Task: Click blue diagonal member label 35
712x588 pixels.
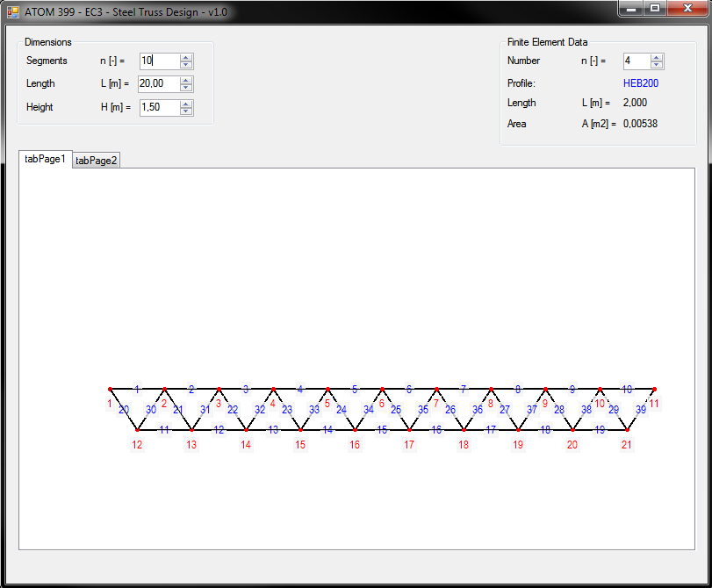Action: point(423,410)
